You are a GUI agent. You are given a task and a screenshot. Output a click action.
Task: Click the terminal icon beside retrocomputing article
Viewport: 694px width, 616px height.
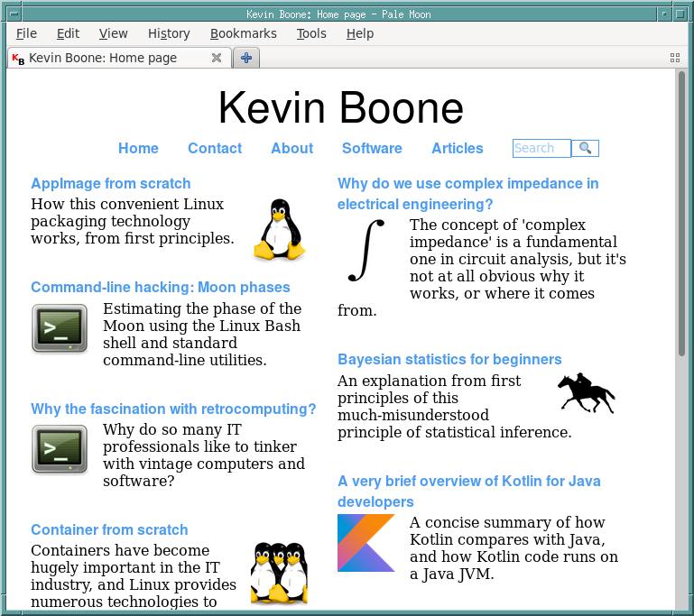click(x=60, y=449)
